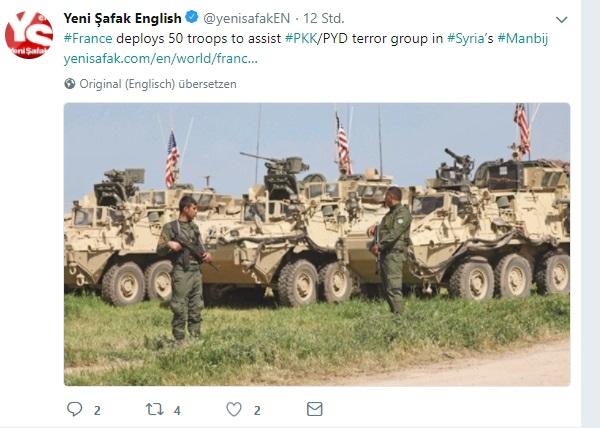The image size is (600, 428).
Task: Click the globe icon beside translation
Action: 70,83
